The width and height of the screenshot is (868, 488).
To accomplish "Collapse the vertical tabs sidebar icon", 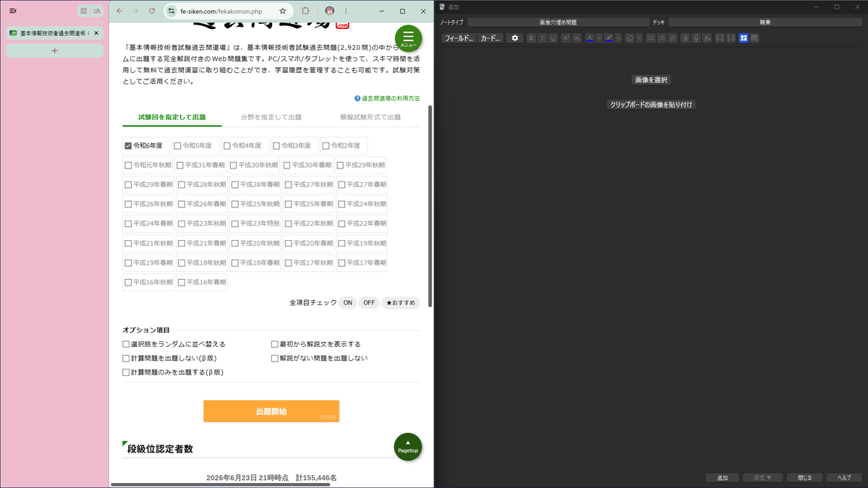I will pos(13,11).
